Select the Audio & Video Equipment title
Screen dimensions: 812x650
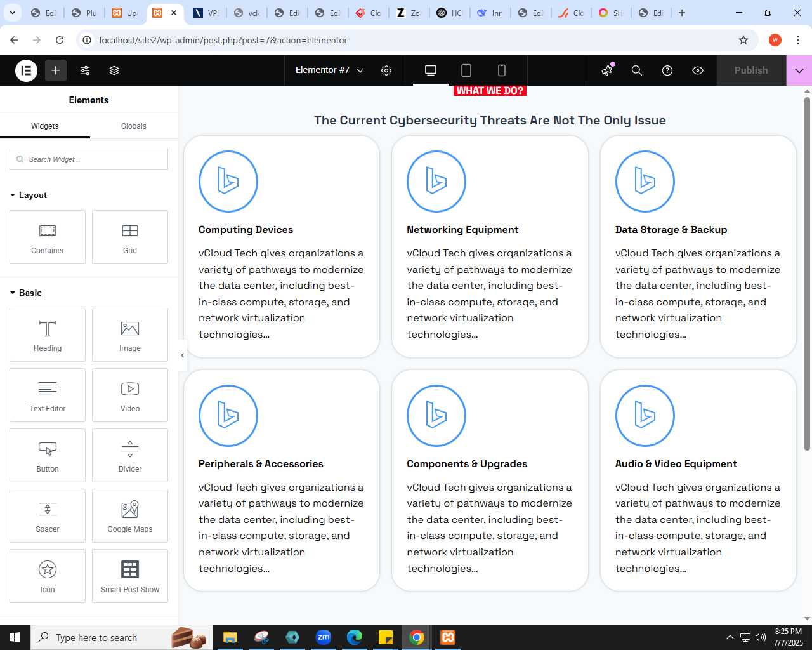pyautogui.click(x=676, y=464)
